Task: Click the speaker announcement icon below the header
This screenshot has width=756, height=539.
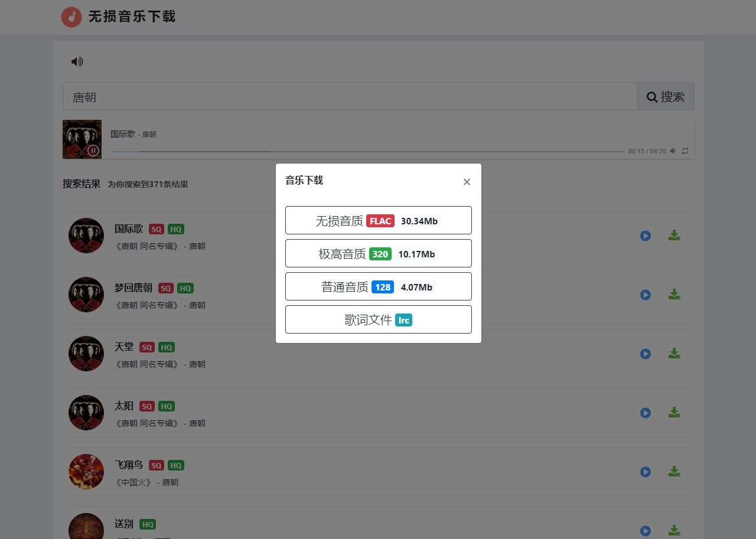Action: click(77, 61)
